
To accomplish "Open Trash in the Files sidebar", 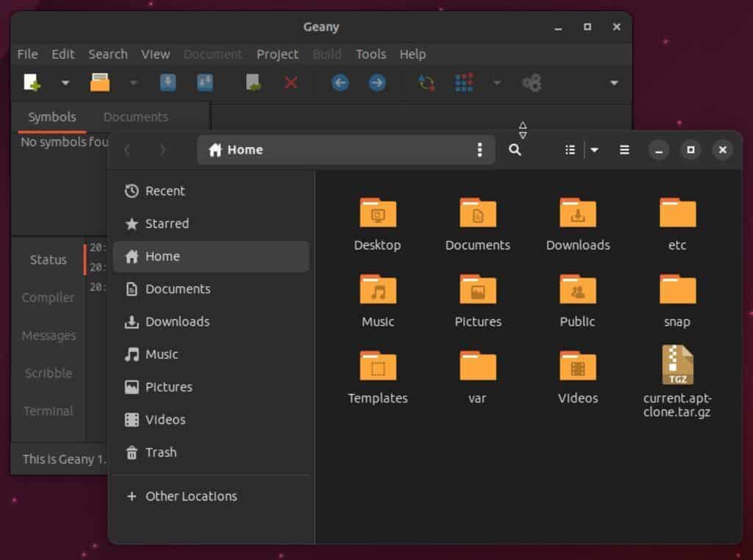I will [211, 452].
